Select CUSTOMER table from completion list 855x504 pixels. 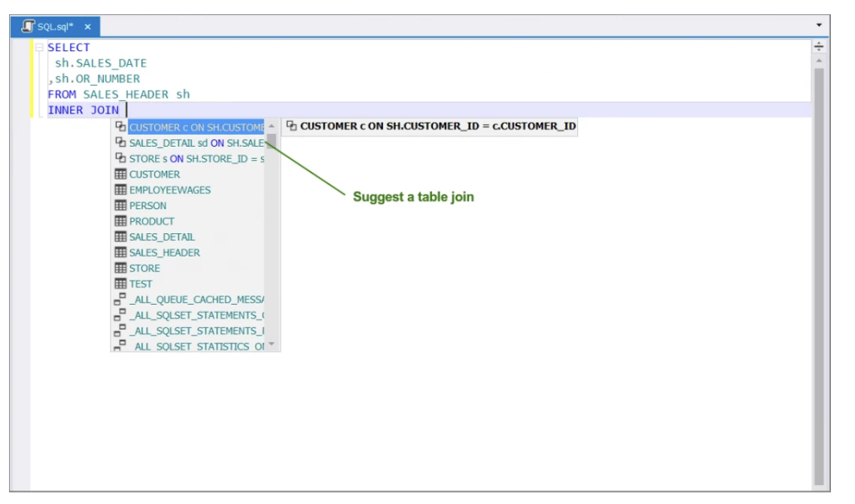coord(154,175)
